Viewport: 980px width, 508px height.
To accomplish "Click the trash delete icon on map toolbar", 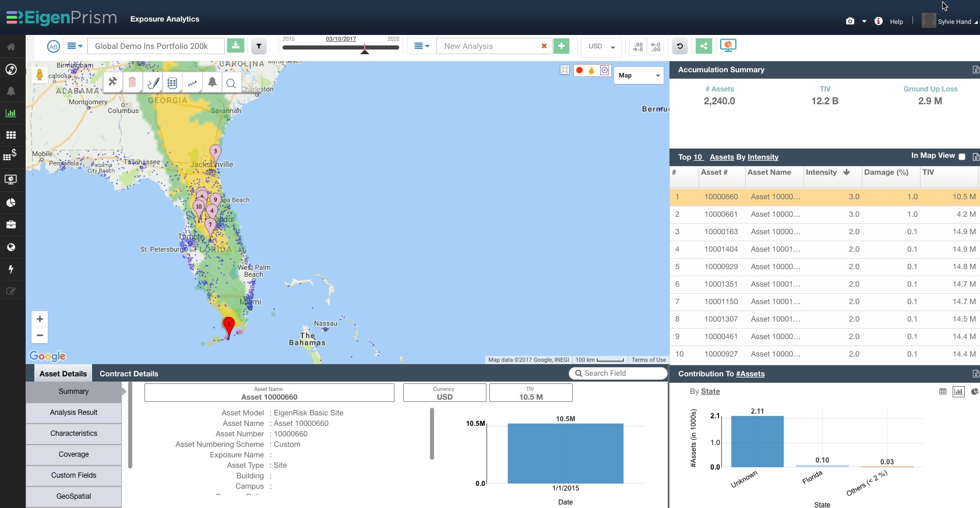I will tap(132, 82).
